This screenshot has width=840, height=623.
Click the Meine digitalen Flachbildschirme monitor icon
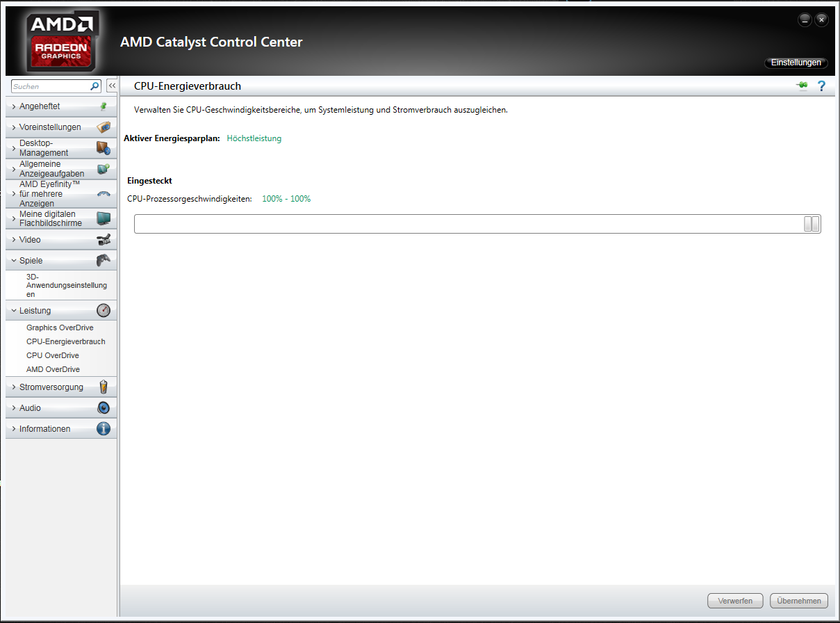point(104,219)
